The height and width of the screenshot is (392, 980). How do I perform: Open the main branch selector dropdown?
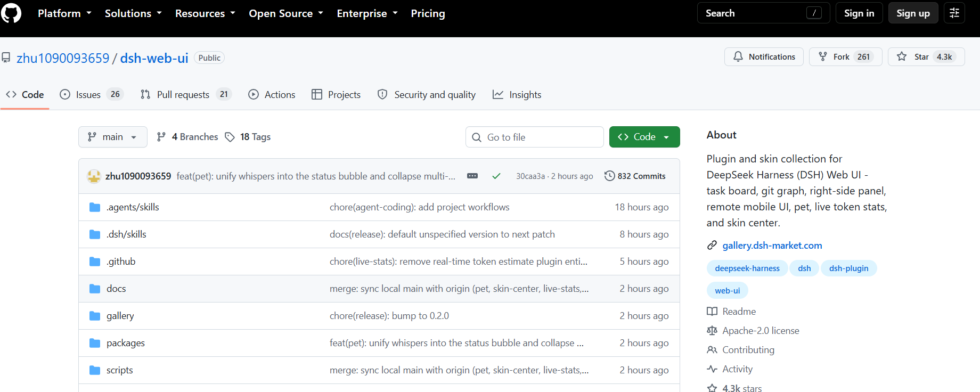click(113, 137)
